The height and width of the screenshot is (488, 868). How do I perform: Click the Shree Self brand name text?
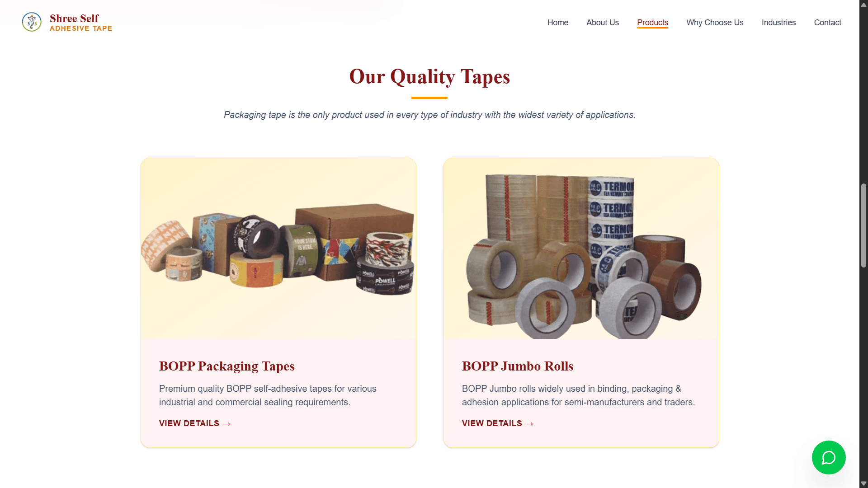[74, 19]
